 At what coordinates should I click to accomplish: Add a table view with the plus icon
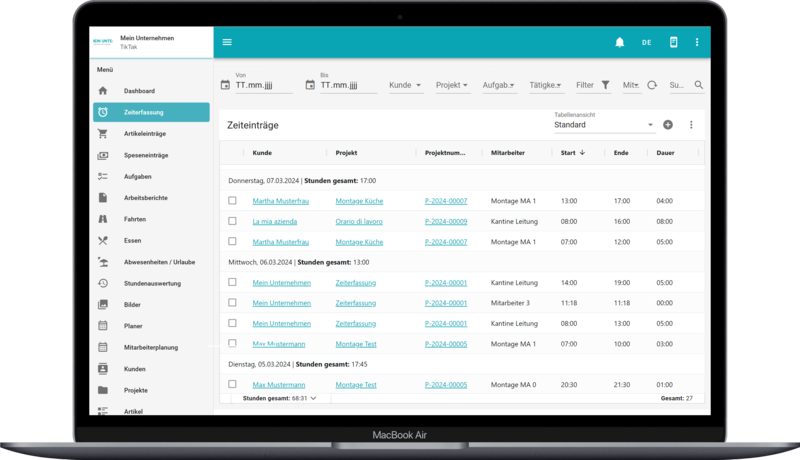point(668,125)
